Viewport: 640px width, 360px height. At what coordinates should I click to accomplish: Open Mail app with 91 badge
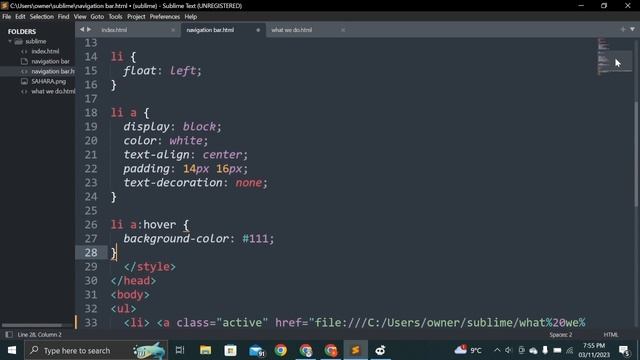257,350
